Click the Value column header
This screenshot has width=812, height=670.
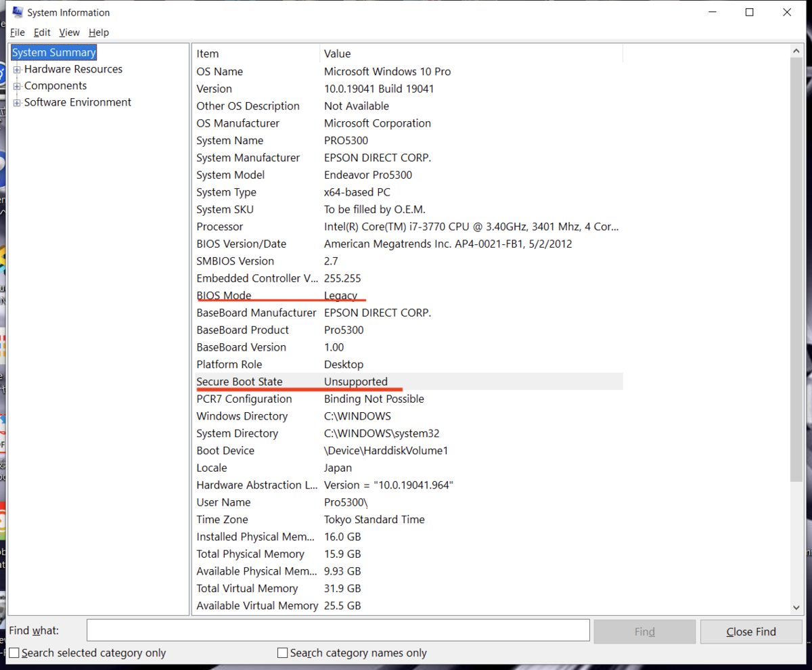coord(472,53)
